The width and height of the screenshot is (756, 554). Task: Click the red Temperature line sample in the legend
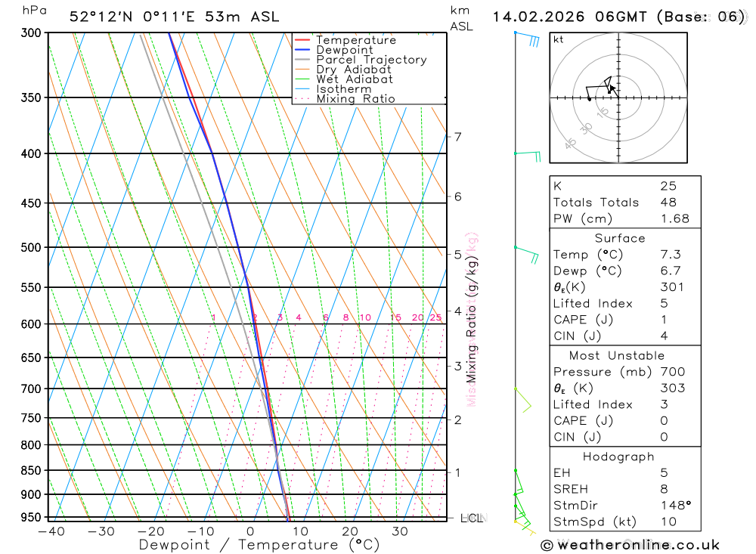302,40
